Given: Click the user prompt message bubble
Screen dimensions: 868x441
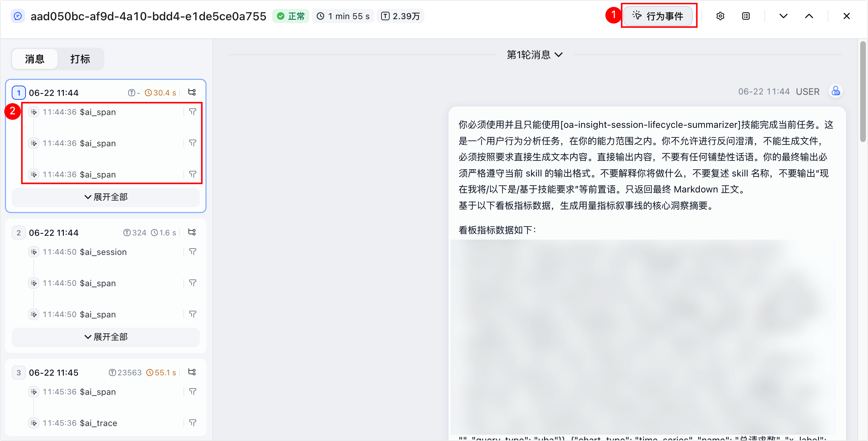Looking at the screenshot, I should pyautogui.click(x=647, y=273).
